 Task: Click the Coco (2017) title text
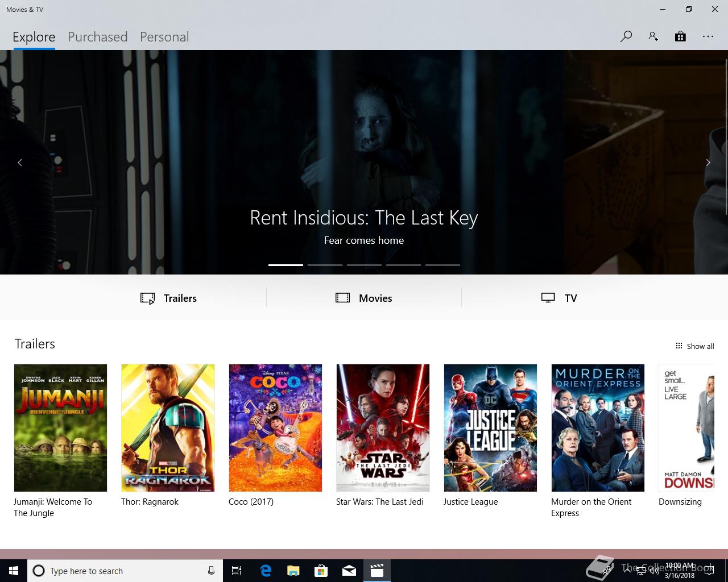251,502
